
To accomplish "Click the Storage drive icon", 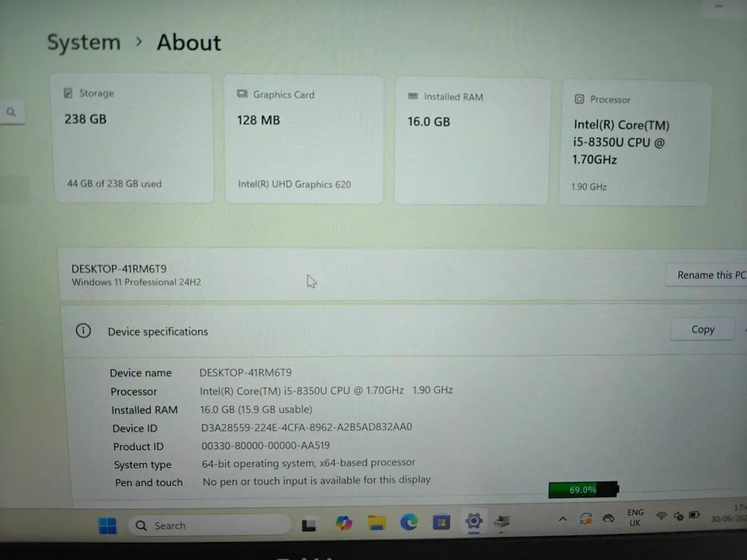I will 68,93.
